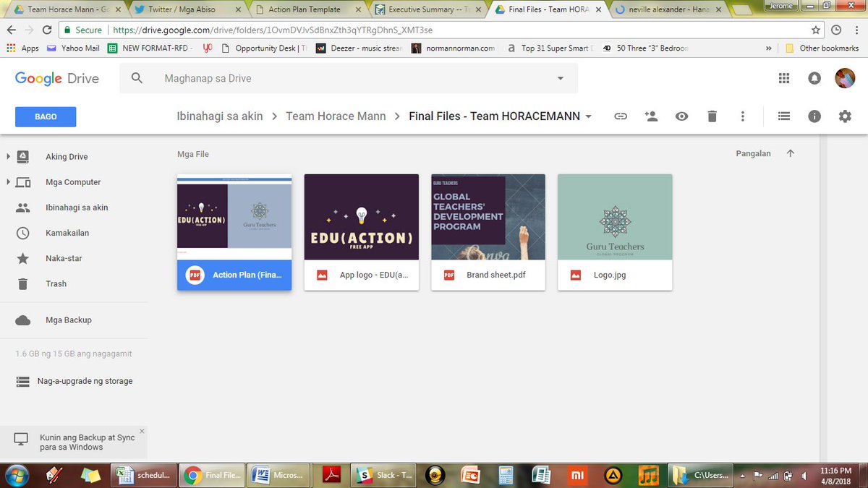Open Drive settings gear
The height and width of the screenshot is (488, 868).
click(845, 116)
